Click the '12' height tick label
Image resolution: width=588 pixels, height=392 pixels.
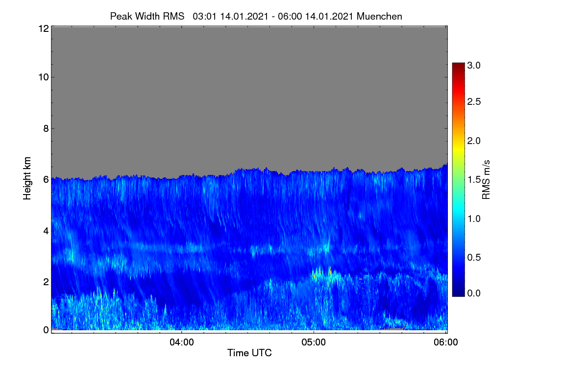43,29
